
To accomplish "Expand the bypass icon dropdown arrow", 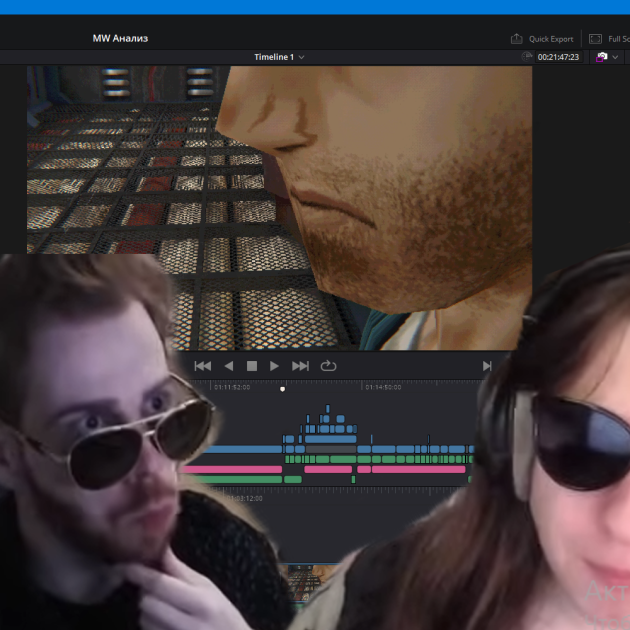I will click(x=615, y=57).
